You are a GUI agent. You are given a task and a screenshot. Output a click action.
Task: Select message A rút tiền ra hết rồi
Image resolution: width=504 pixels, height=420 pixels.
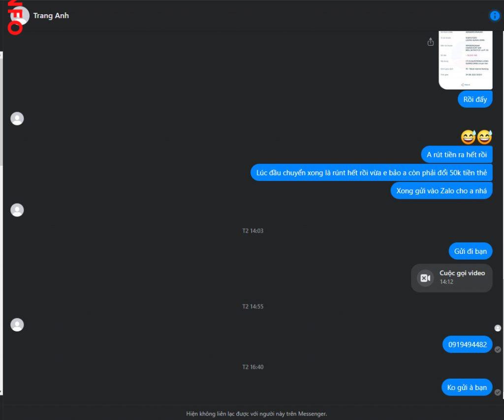(456, 154)
